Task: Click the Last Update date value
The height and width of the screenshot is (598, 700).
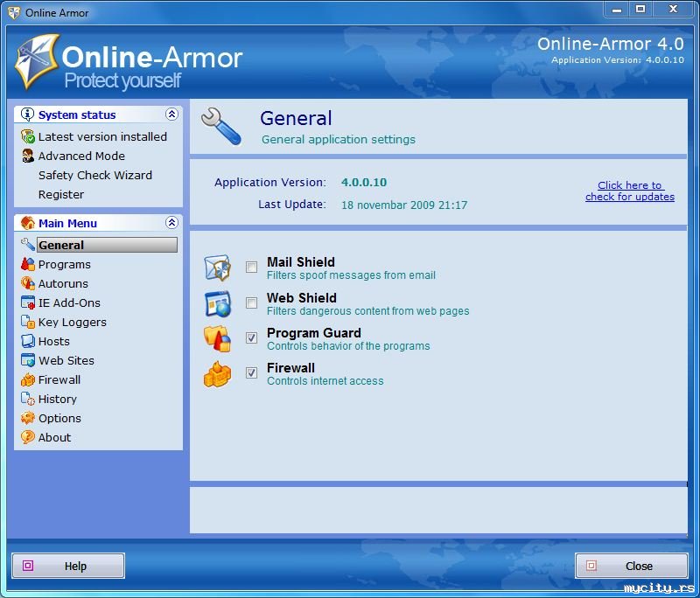Action: click(x=404, y=205)
